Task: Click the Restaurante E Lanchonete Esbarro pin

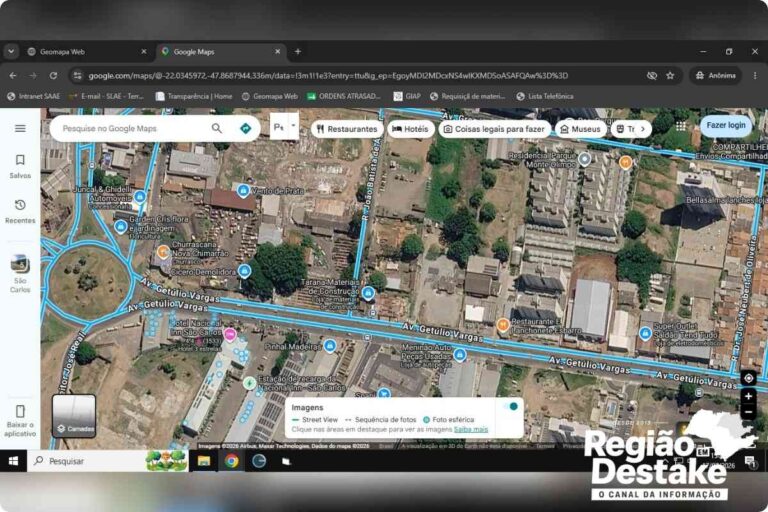Action: coord(503,324)
